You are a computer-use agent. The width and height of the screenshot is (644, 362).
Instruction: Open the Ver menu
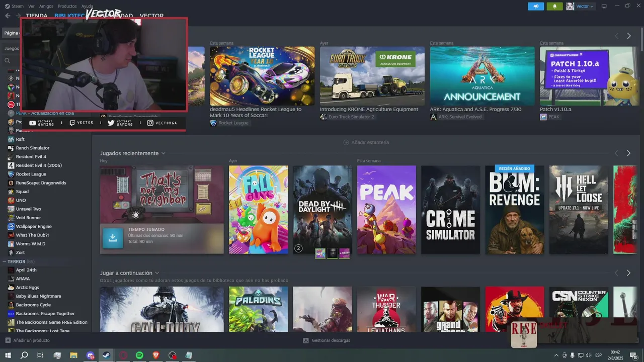[x=32, y=6]
